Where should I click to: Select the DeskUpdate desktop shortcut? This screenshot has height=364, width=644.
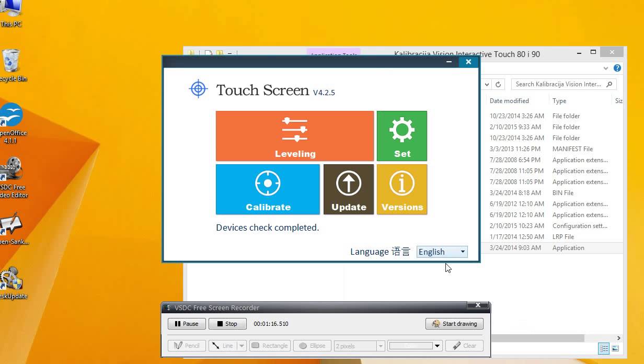point(13,283)
